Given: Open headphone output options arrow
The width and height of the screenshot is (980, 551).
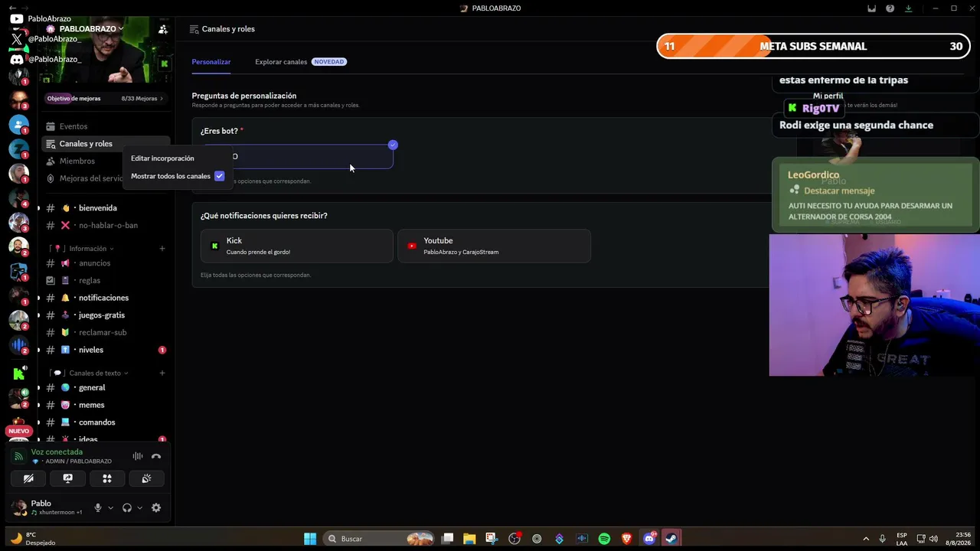Looking at the screenshot, I should pyautogui.click(x=139, y=507).
